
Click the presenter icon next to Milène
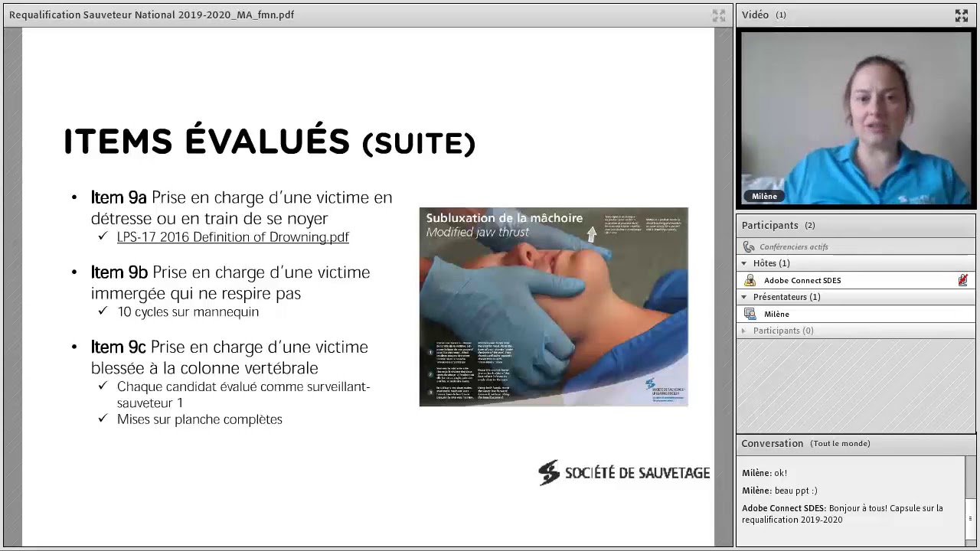click(750, 314)
